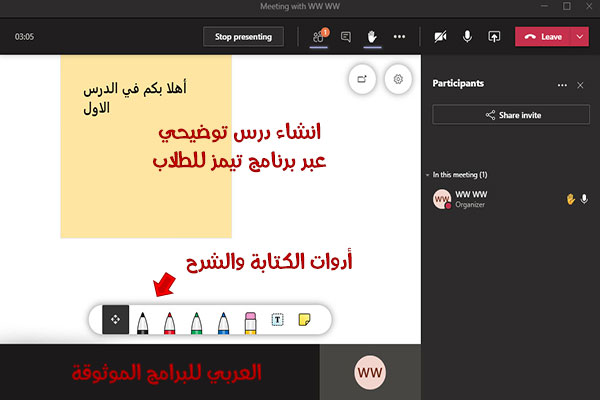Image resolution: width=600 pixels, height=400 pixels.
Task: Open whiteboard settings gear
Action: [x=398, y=79]
